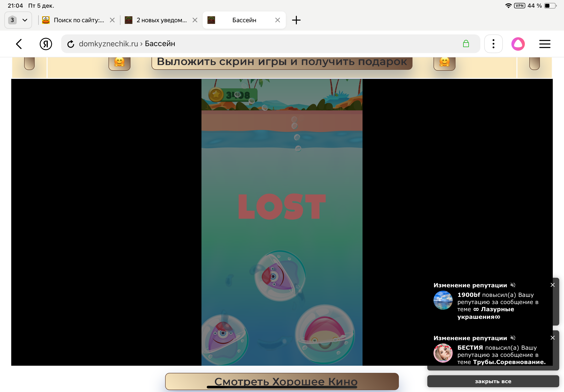Screen dimensions: 564x392
Task: Reload the page with refresh icon
Action: (x=71, y=44)
